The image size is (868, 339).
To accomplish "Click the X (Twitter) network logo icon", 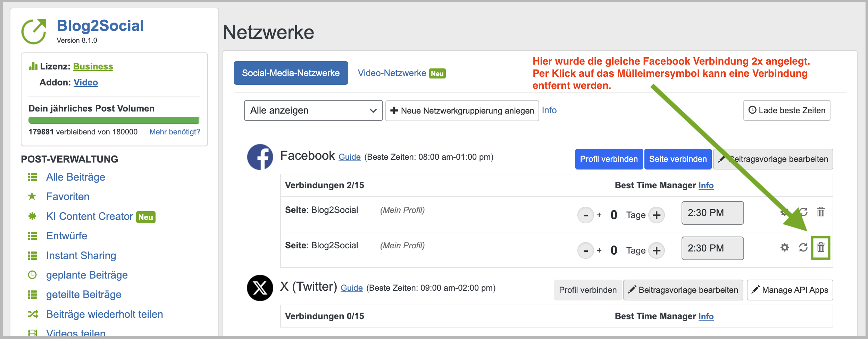I will (260, 288).
